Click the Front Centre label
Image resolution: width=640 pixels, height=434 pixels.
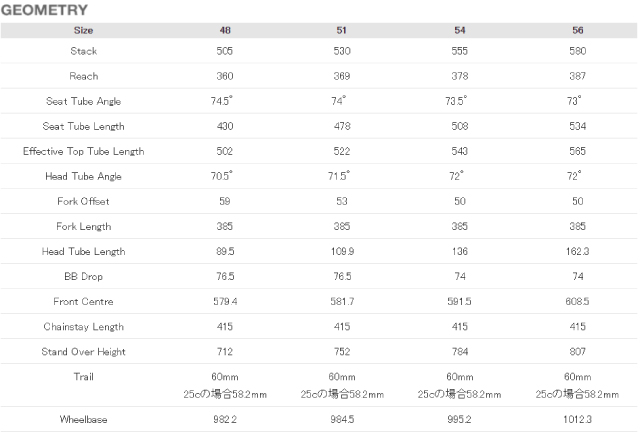84,302
